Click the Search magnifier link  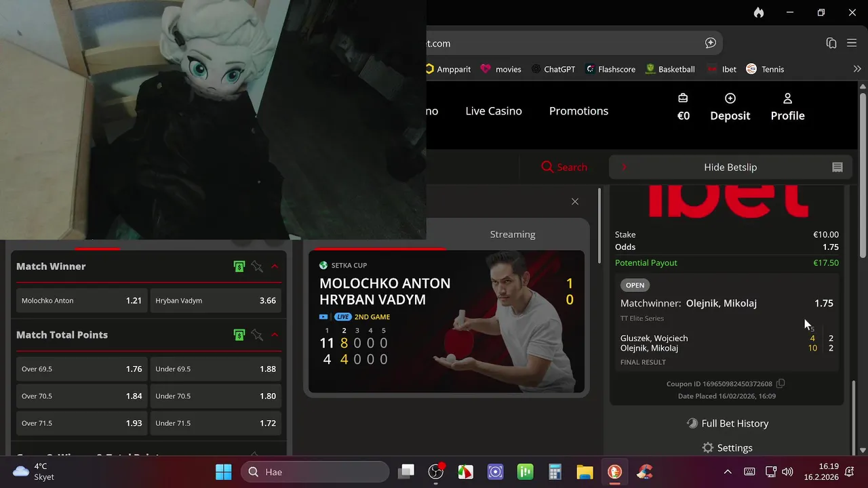(x=564, y=167)
